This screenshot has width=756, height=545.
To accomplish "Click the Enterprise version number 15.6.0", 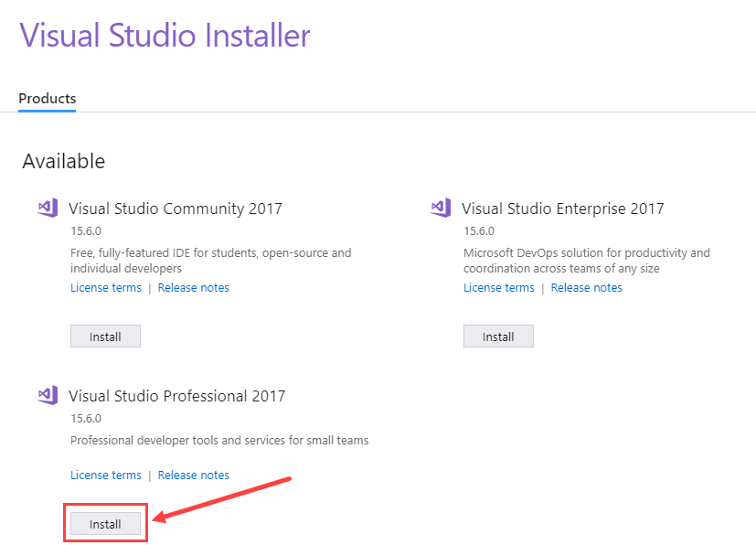I will pyautogui.click(x=479, y=231).
